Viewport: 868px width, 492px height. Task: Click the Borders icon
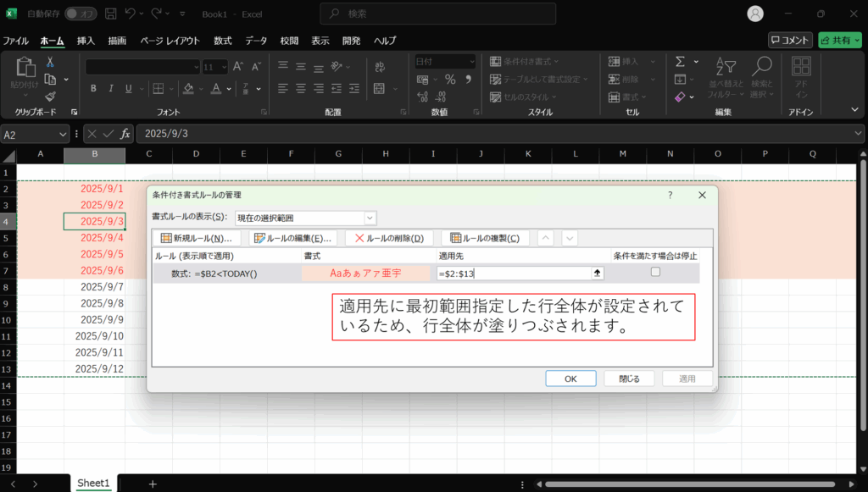(x=159, y=88)
